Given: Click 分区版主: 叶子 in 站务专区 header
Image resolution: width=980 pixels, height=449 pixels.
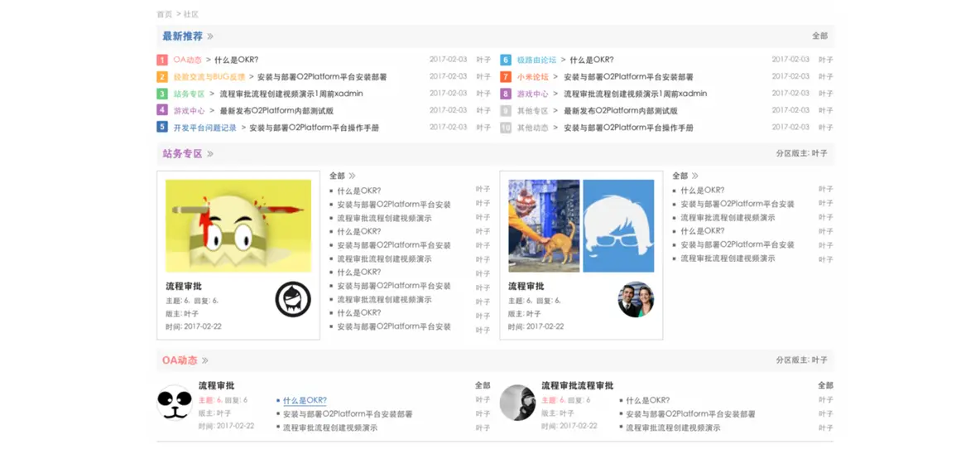Looking at the screenshot, I should (802, 153).
